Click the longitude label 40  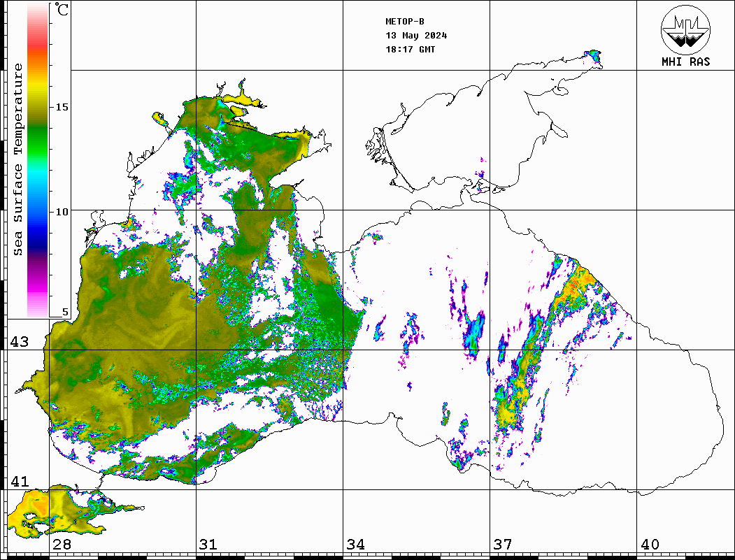pyautogui.click(x=650, y=544)
